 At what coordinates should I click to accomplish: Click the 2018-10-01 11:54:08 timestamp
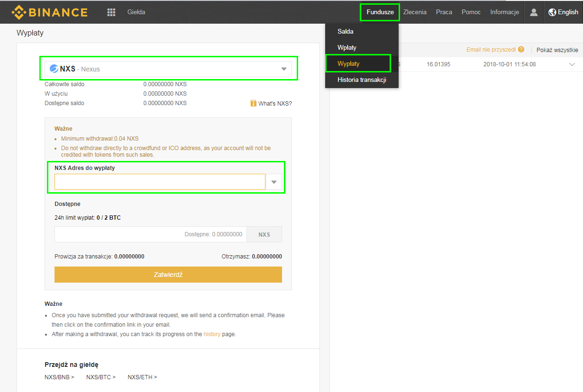510,64
